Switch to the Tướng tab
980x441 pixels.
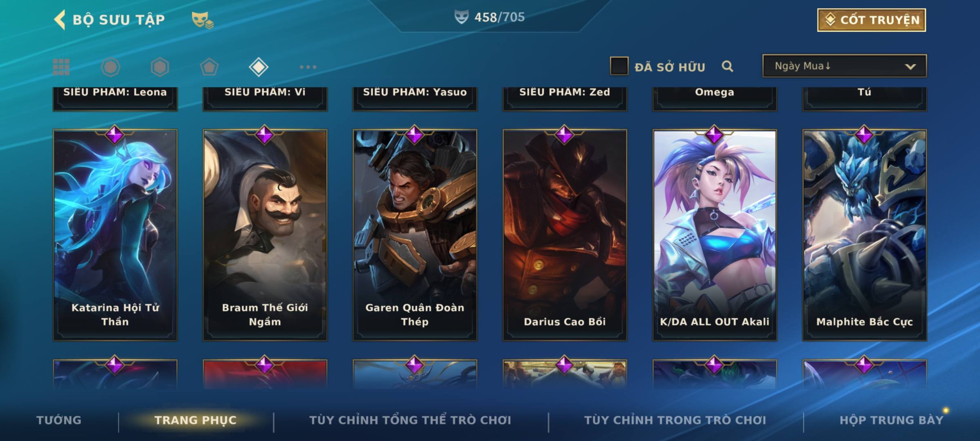pos(59,420)
